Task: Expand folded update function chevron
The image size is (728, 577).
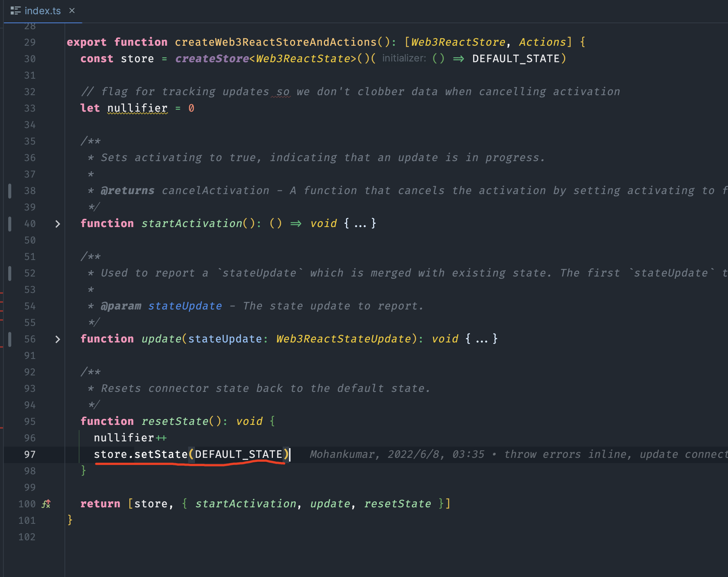Action: click(x=57, y=339)
